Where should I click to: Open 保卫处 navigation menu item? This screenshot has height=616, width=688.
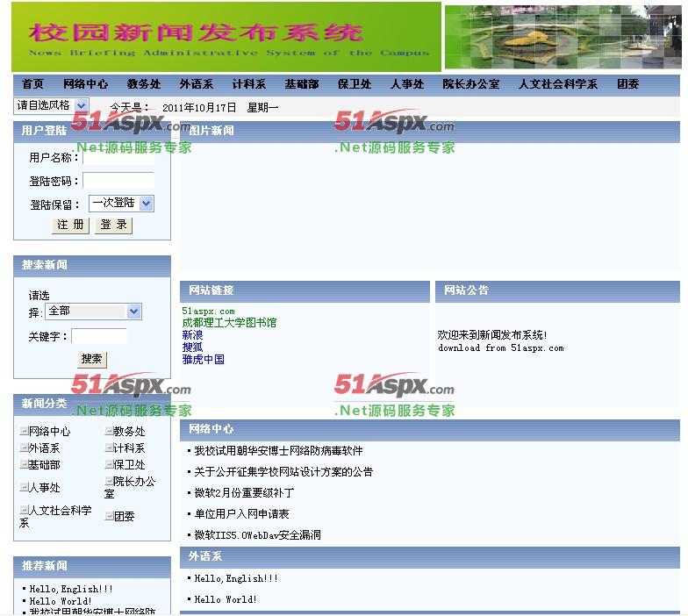tap(355, 84)
